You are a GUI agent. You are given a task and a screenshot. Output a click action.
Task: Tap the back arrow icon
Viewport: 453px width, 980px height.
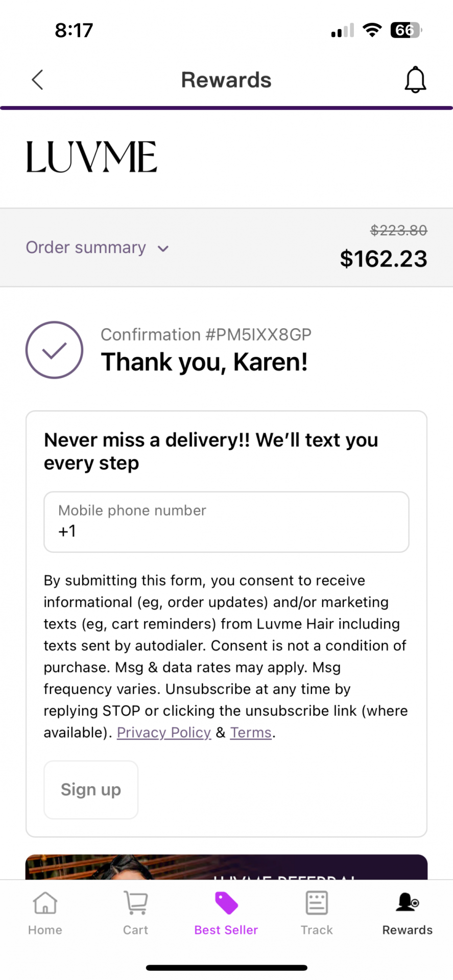pos(37,80)
